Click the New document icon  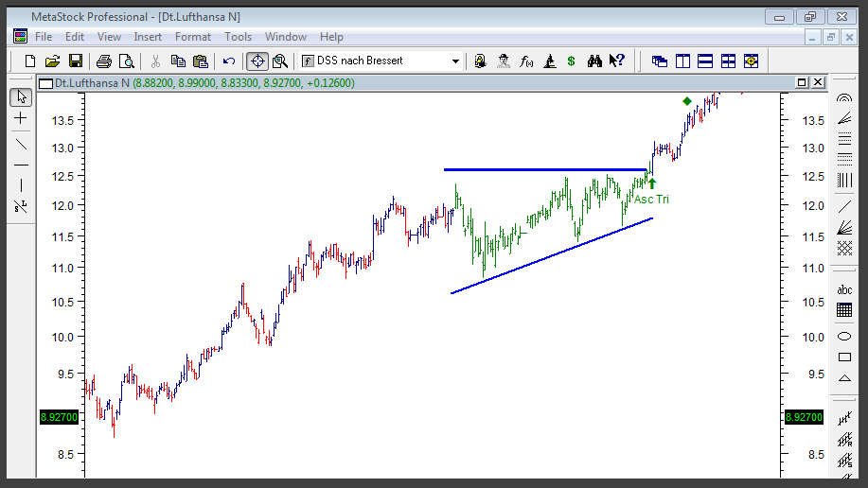30,61
